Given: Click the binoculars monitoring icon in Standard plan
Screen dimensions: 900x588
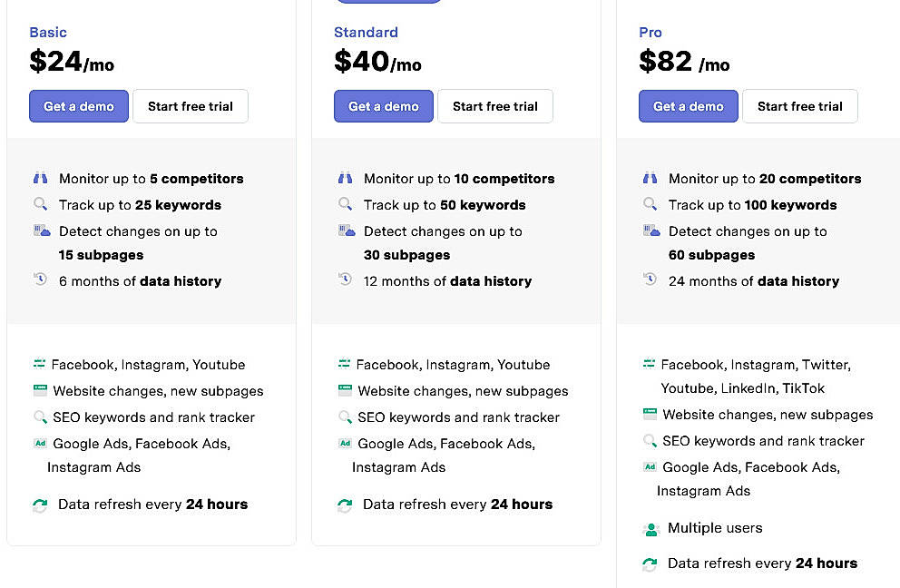Looking at the screenshot, I should tap(345, 178).
